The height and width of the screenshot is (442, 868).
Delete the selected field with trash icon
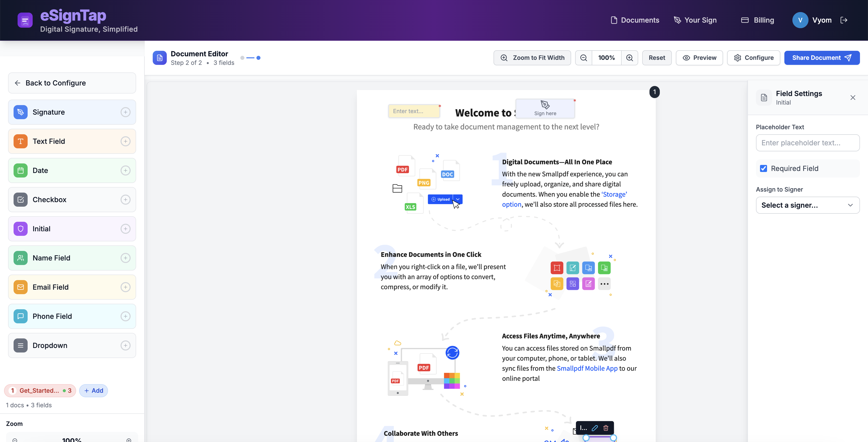coord(606,428)
